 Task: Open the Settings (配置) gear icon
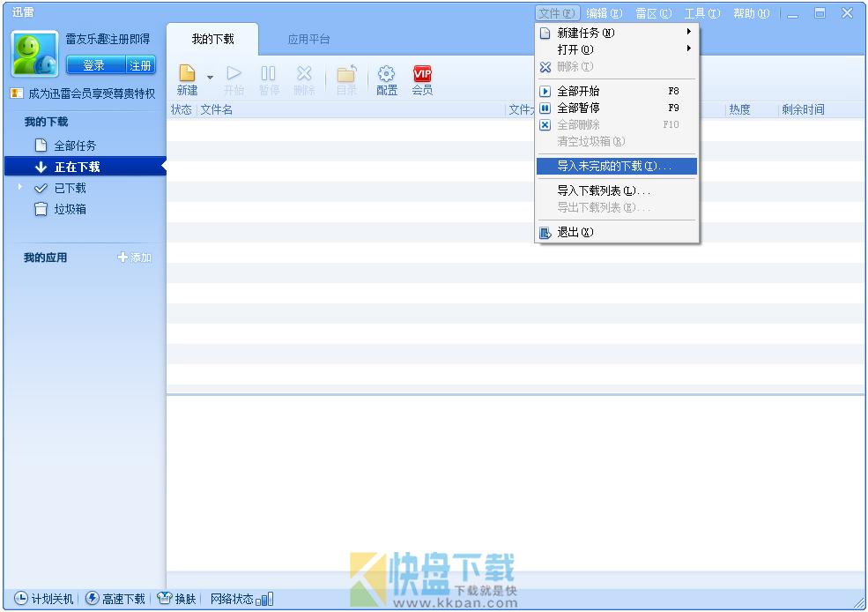tap(386, 80)
